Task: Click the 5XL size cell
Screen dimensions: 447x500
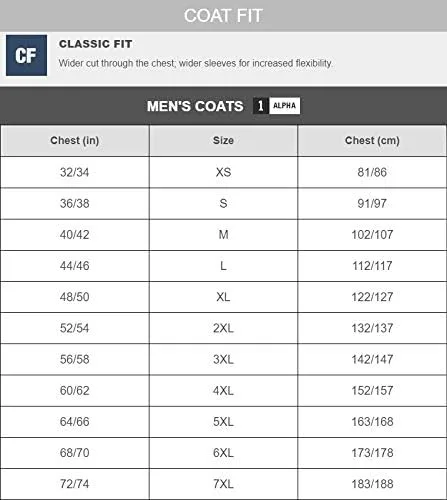Action: (x=223, y=421)
